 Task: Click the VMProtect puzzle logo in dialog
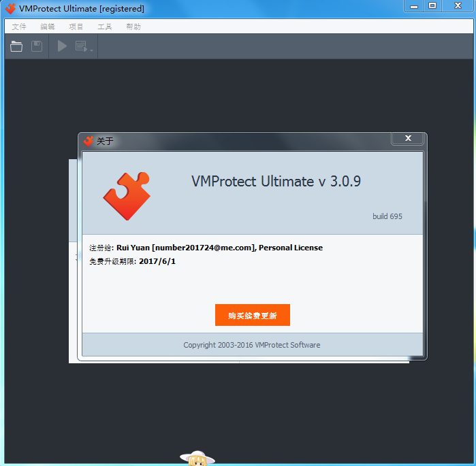pos(127,196)
